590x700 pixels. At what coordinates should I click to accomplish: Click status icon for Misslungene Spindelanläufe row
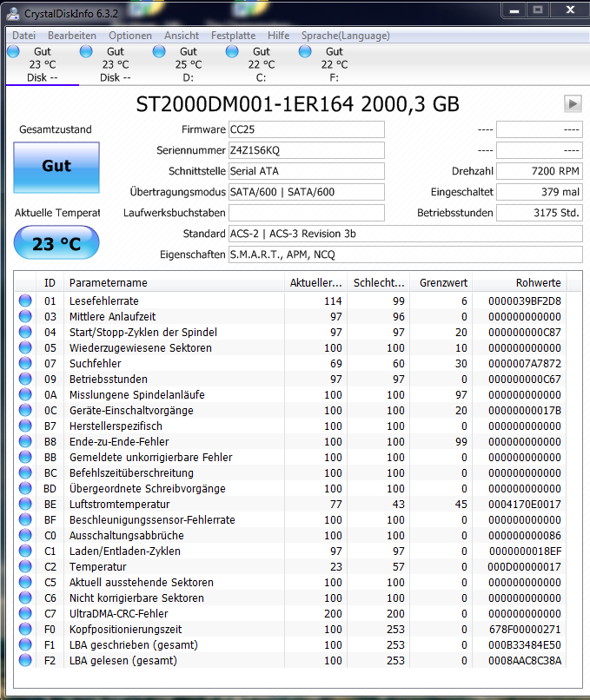(x=25, y=394)
